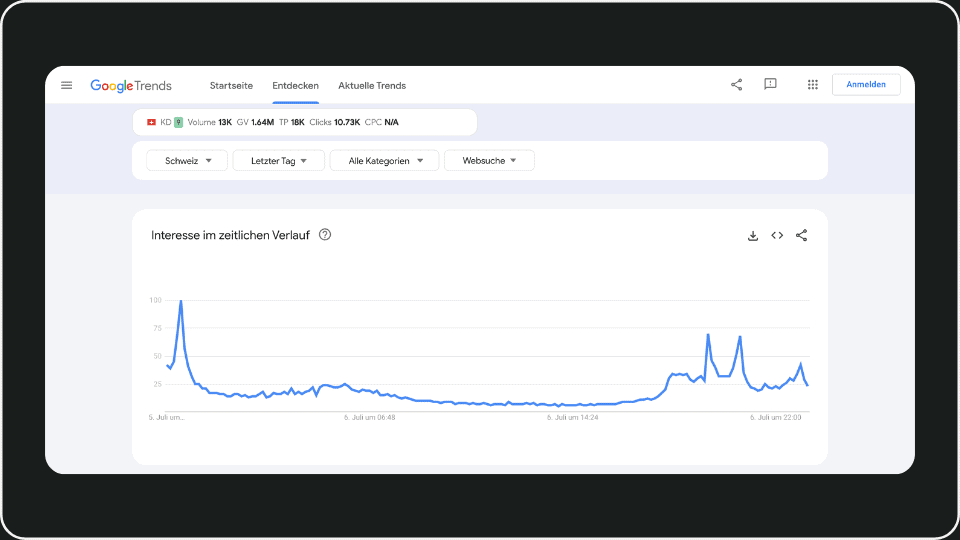
Task: Click the 75 y-axis label
Action: pyautogui.click(x=157, y=328)
